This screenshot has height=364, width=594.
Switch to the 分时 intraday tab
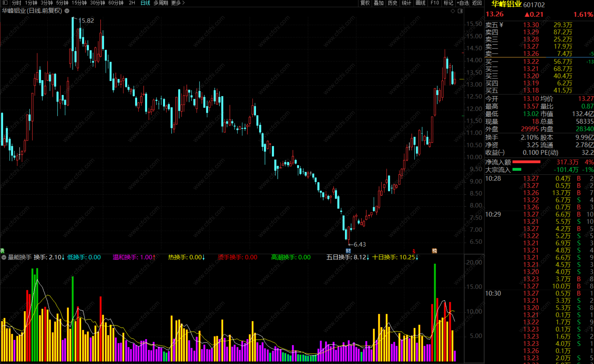(16, 3)
